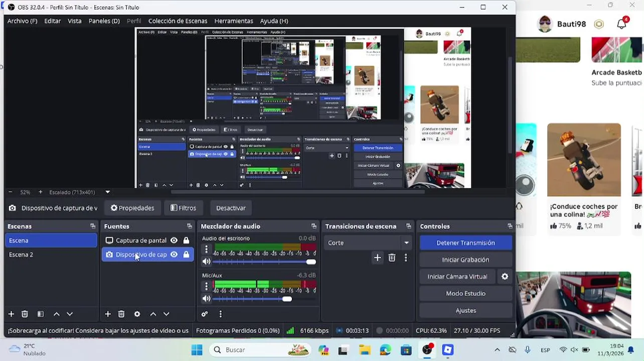Open File Explorer from the taskbar

coord(365,350)
